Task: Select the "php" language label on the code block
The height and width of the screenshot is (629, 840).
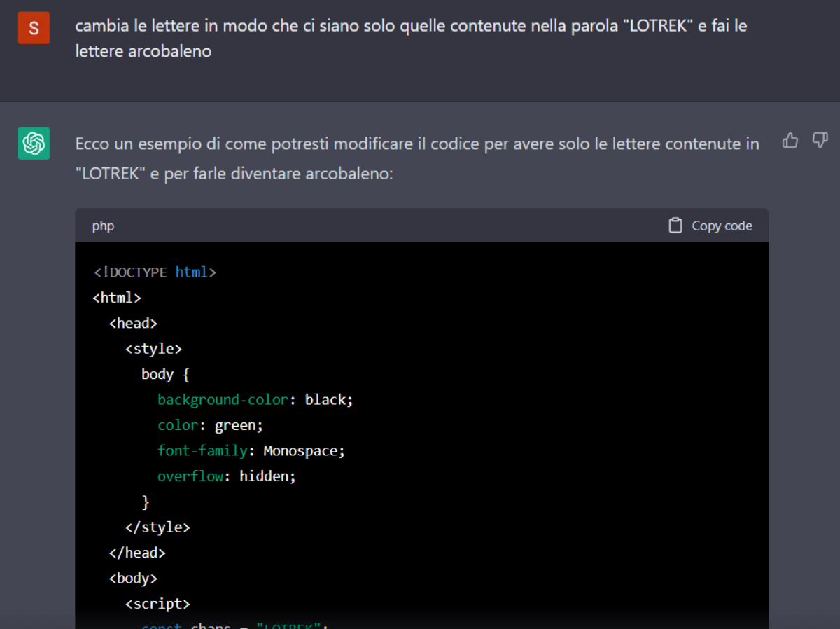Action: [x=103, y=226]
